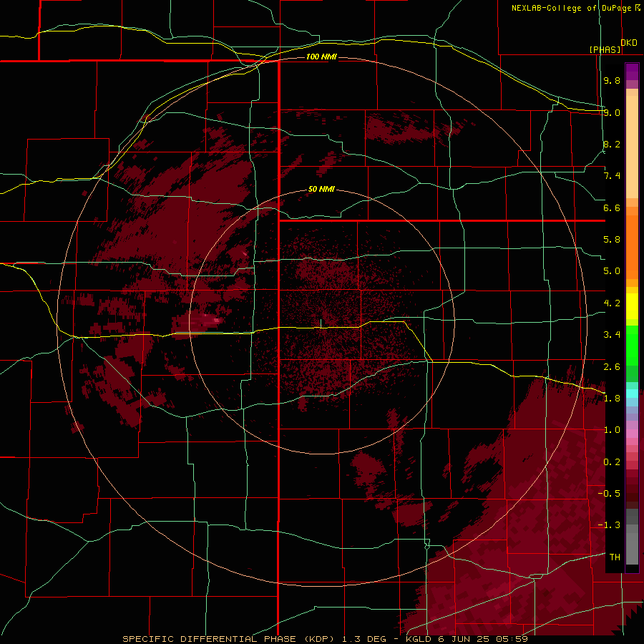This screenshot has height=644, width=644.
Task: Click the yellow band of the color scale
Action: [x=632, y=306]
